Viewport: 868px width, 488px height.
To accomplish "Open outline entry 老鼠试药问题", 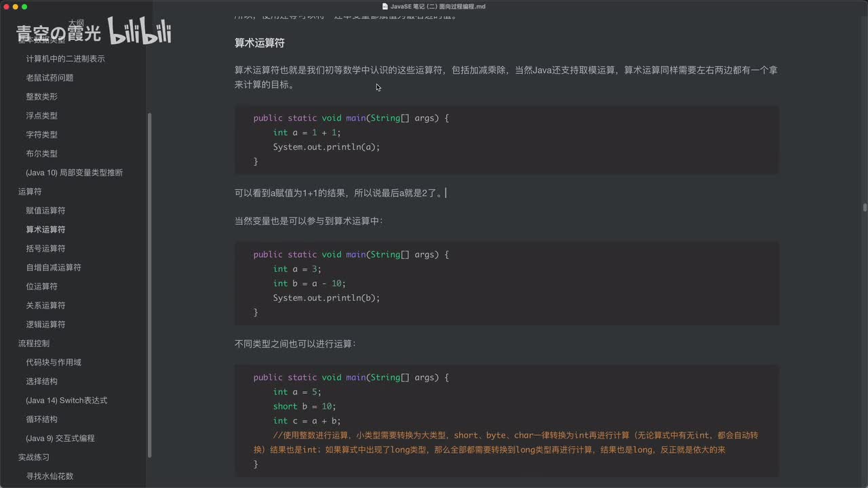I will tap(50, 78).
